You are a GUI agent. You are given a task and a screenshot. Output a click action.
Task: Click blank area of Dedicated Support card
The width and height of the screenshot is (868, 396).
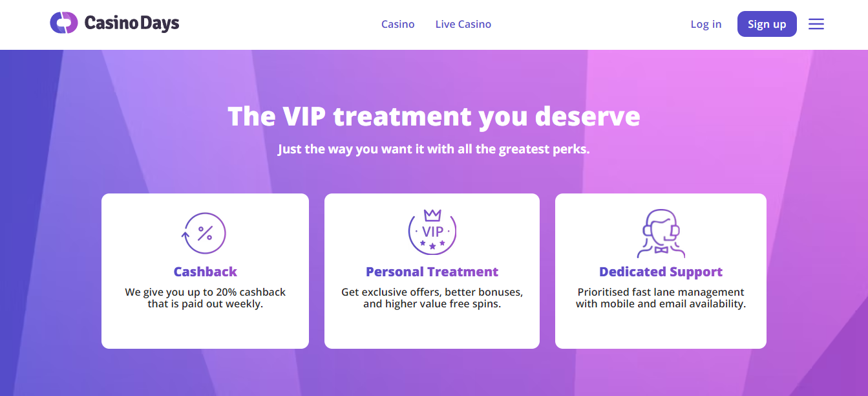661,330
